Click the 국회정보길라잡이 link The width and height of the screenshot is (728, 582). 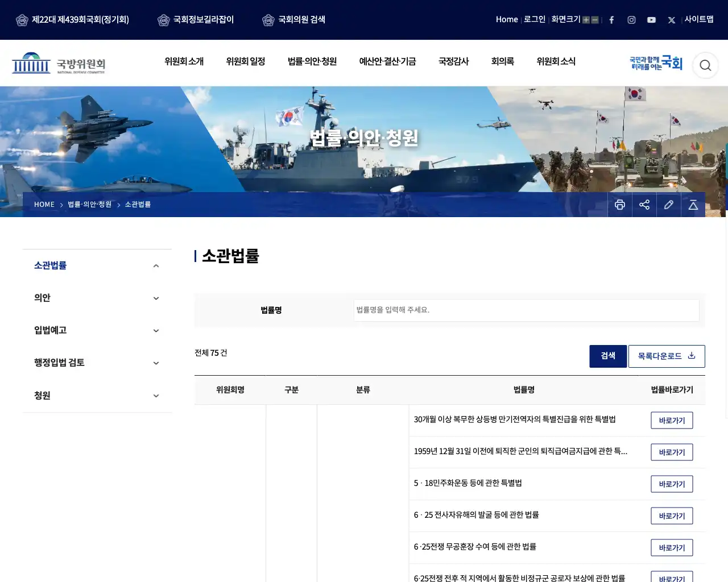[x=204, y=20]
